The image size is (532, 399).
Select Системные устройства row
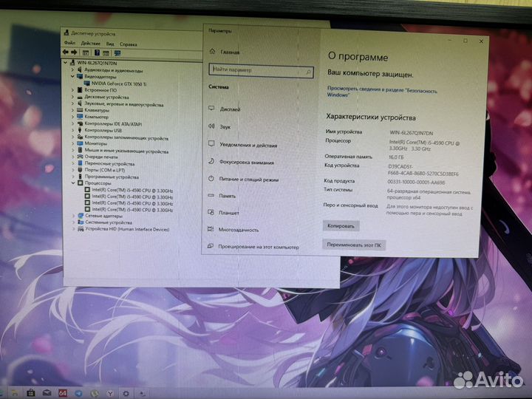[105, 222]
